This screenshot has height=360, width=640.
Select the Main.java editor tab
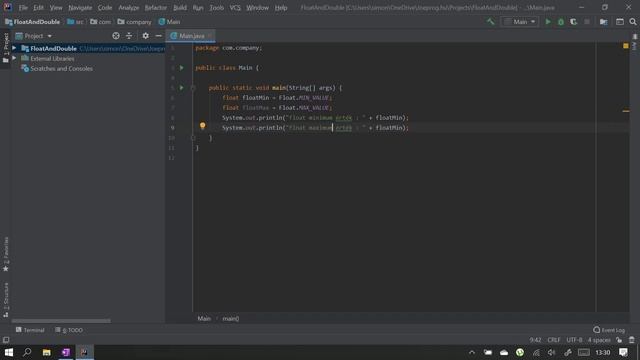click(190, 36)
